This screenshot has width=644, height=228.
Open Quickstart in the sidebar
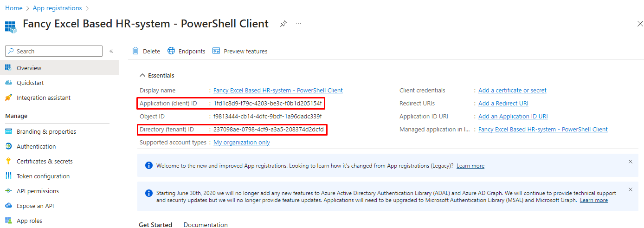(x=30, y=83)
